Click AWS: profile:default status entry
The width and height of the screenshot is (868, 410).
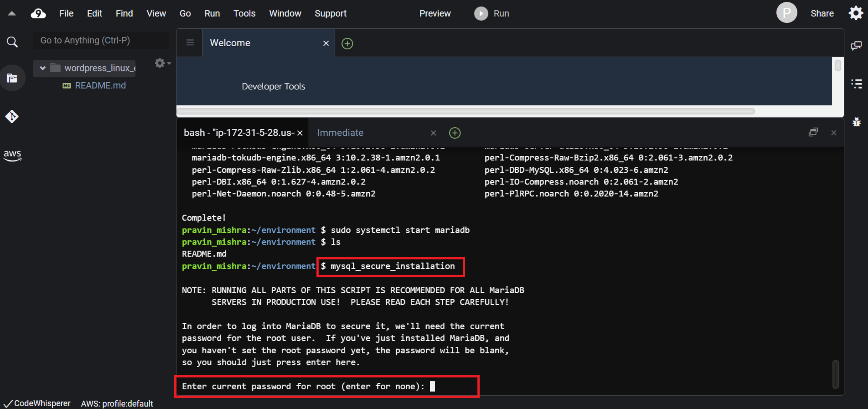[x=117, y=404]
